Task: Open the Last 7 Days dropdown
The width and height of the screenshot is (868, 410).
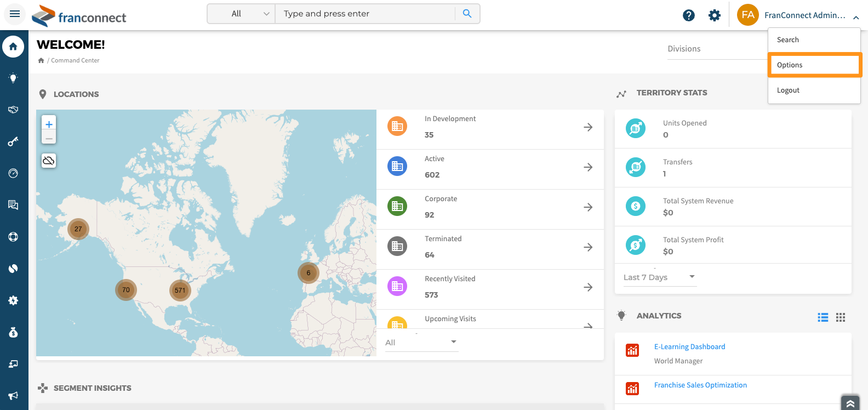Action: 659,277
